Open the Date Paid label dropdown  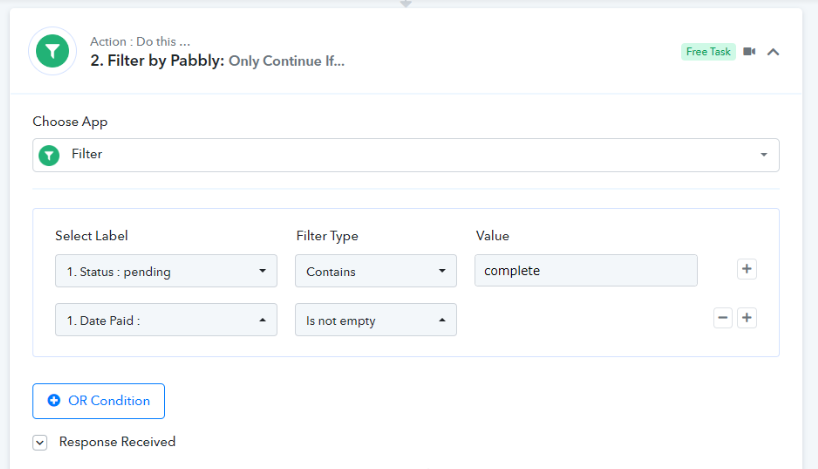click(166, 320)
